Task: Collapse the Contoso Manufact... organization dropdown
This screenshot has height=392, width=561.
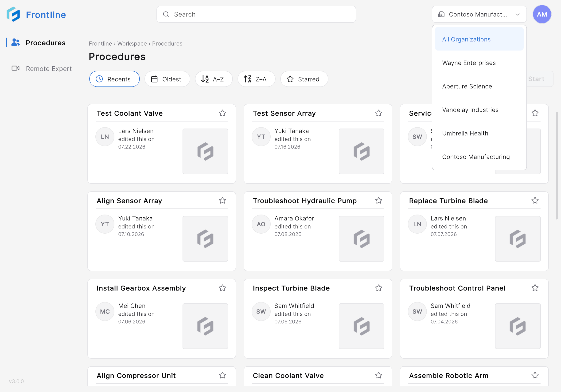Action: coord(479,14)
